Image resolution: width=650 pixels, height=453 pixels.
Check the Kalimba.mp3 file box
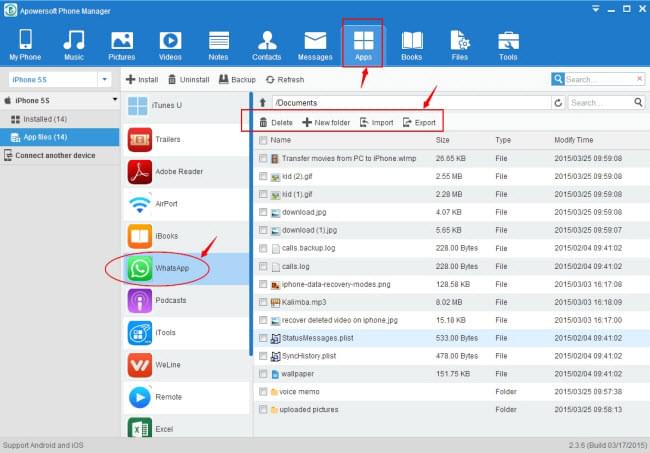[263, 302]
